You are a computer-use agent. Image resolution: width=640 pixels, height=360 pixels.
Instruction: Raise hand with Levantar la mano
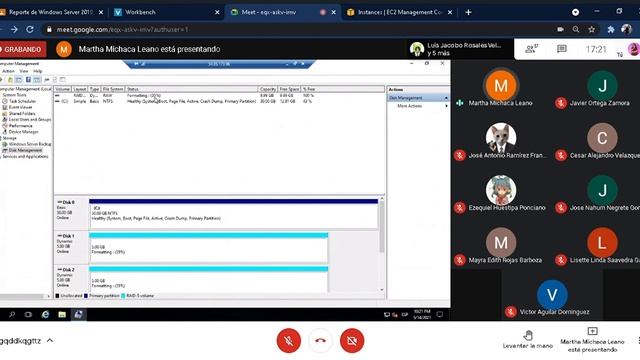point(528,340)
